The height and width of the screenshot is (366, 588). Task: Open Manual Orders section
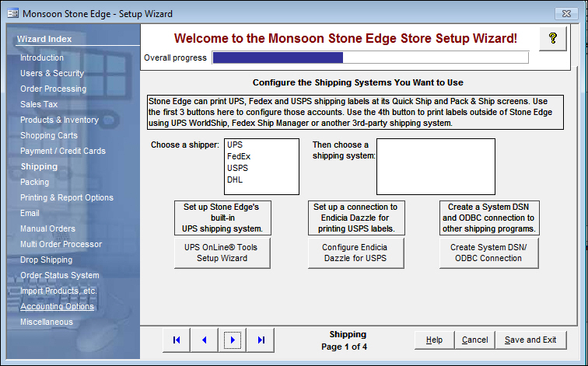click(47, 228)
